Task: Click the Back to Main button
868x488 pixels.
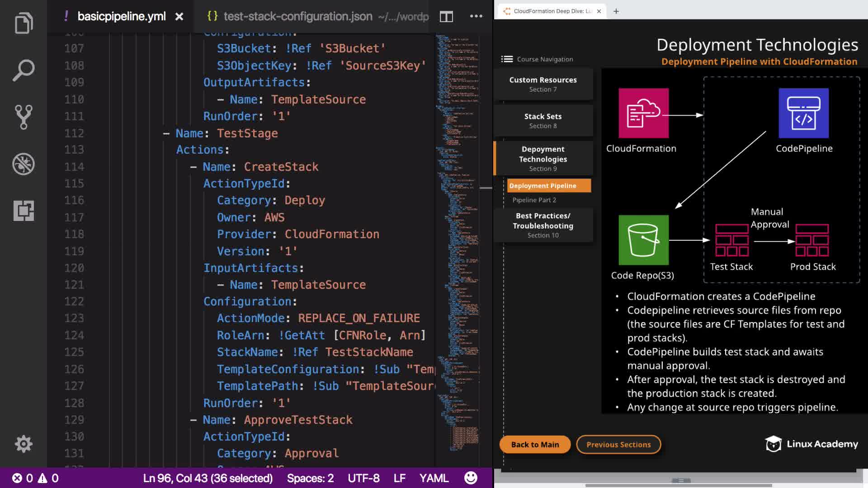Action: [535, 445]
